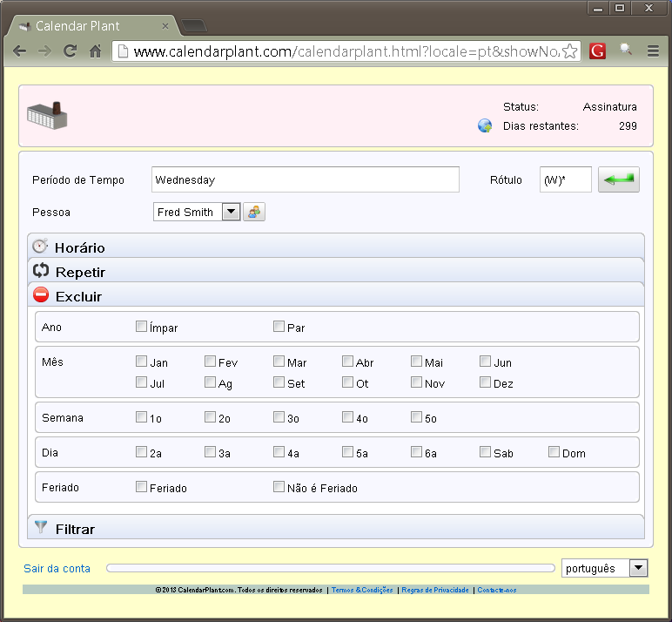
Task: Go to browser home page icon
Action: (x=96, y=51)
